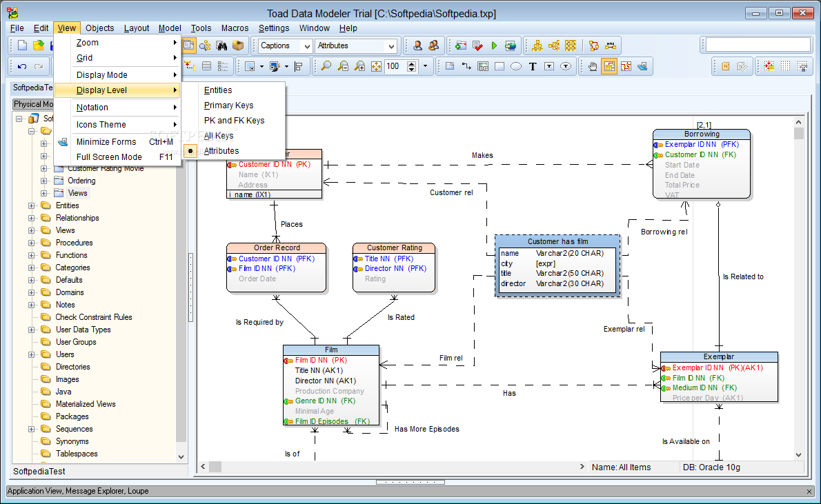Select the Primary Keys display level

click(228, 105)
